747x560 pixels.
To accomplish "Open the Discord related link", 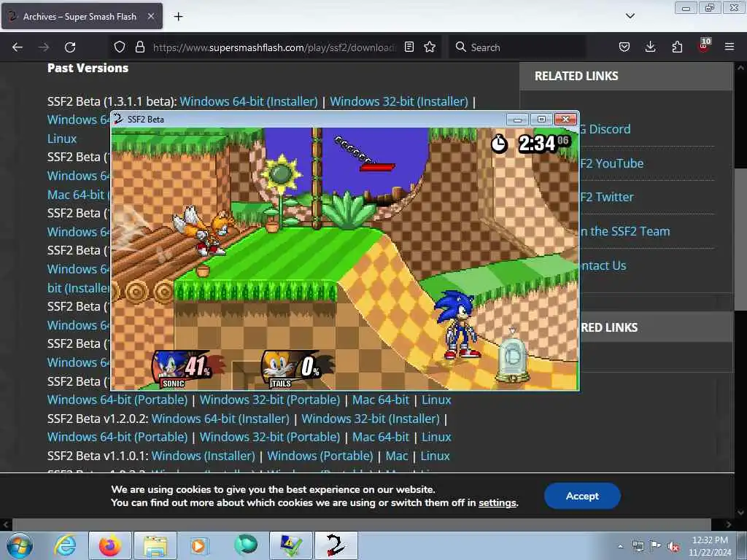I will pyautogui.click(x=605, y=129).
